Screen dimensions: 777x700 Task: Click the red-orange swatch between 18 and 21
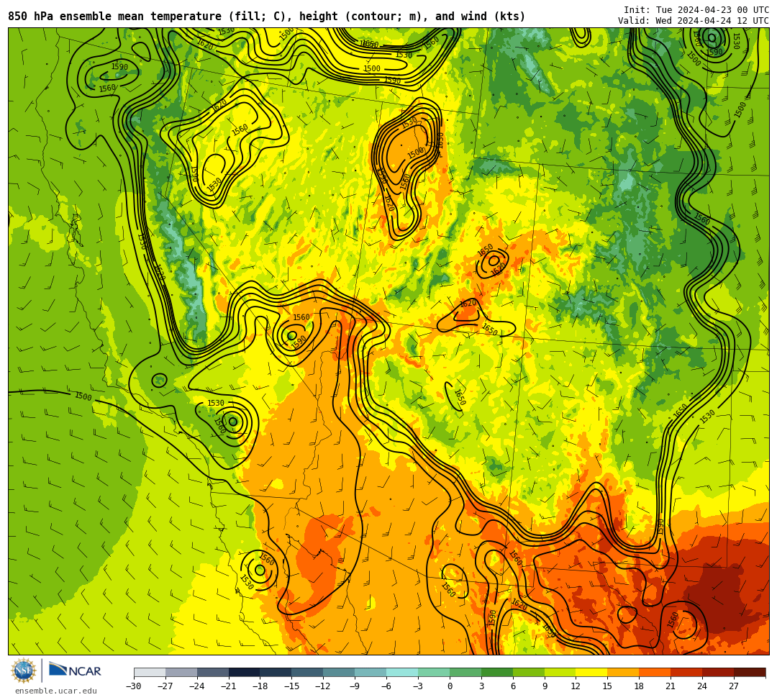pyautogui.click(x=655, y=672)
